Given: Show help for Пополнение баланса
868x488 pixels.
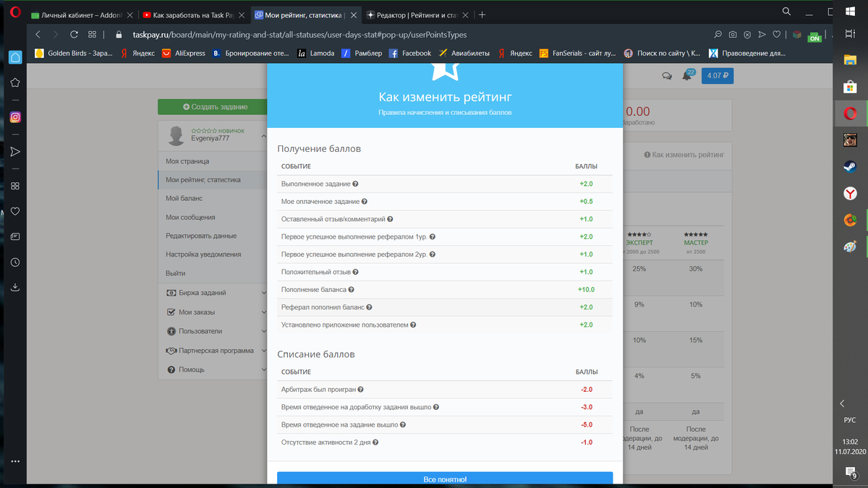Looking at the screenshot, I should [352, 290].
